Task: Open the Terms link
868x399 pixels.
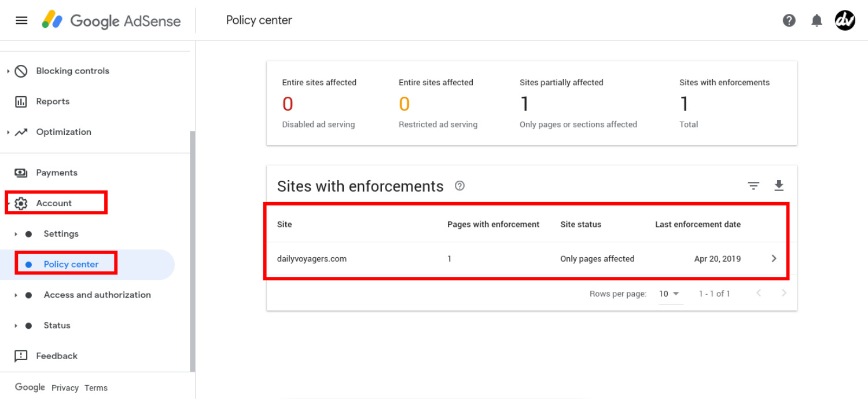Action: tap(96, 388)
